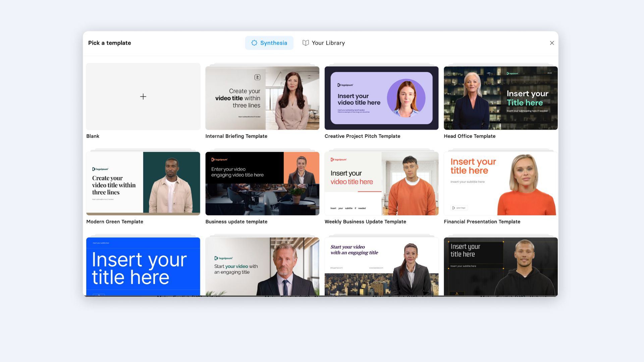Click the plus icon in Blank template
Image resolution: width=644 pixels, height=362 pixels.
[x=143, y=97]
